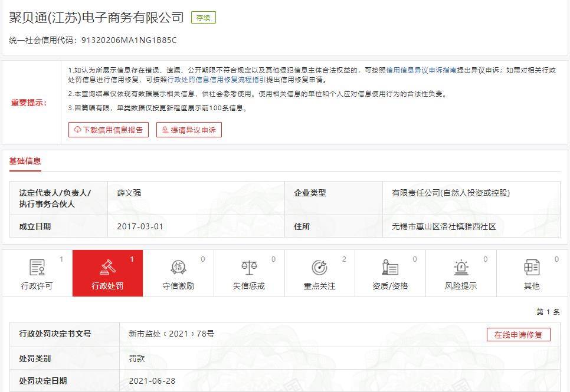Open the 重点关注 tab label
570x392 pixels.
coord(319,286)
